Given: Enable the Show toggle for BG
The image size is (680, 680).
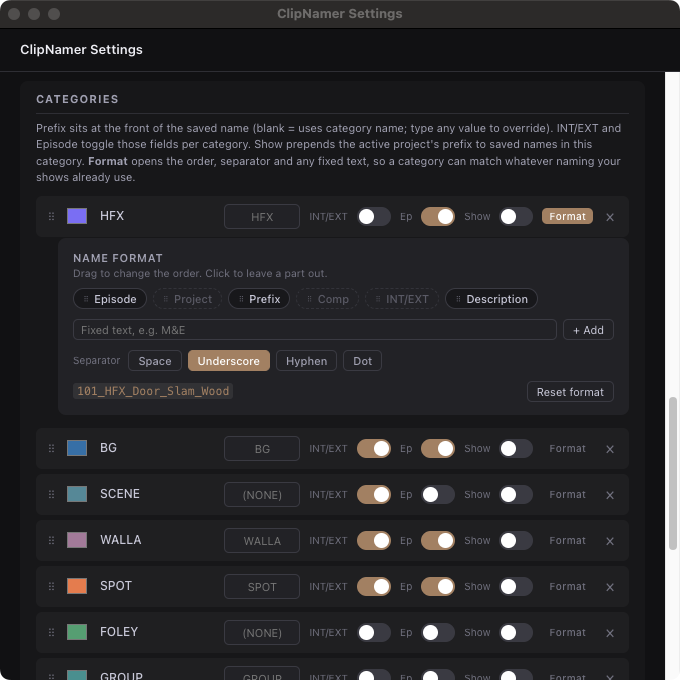Looking at the screenshot, I should [x=516, y=448].
